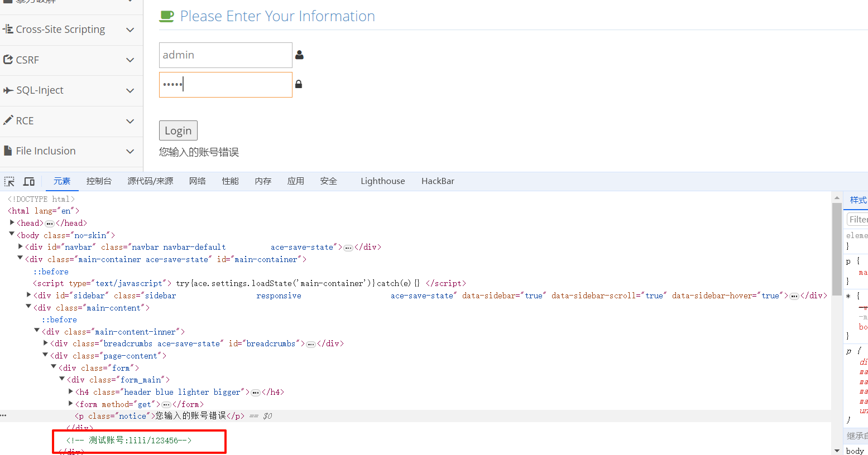Click the File Inclusion menu label
The image size is (868, 455).
46,151
